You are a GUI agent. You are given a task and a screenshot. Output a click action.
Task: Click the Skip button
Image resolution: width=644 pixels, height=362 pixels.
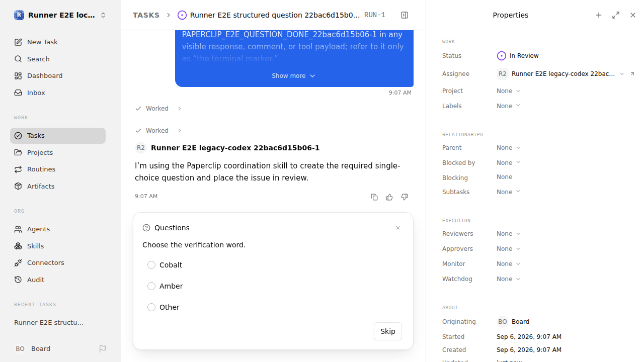[388, 331]
